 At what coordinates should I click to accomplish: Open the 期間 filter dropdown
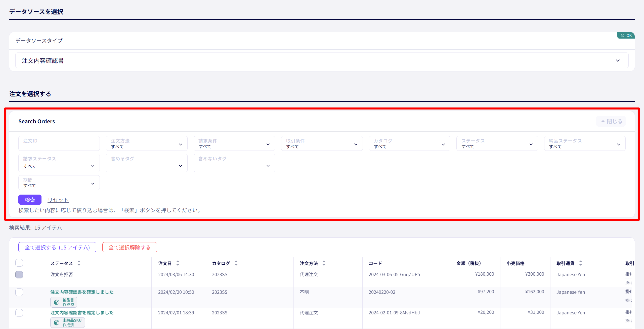59,183
